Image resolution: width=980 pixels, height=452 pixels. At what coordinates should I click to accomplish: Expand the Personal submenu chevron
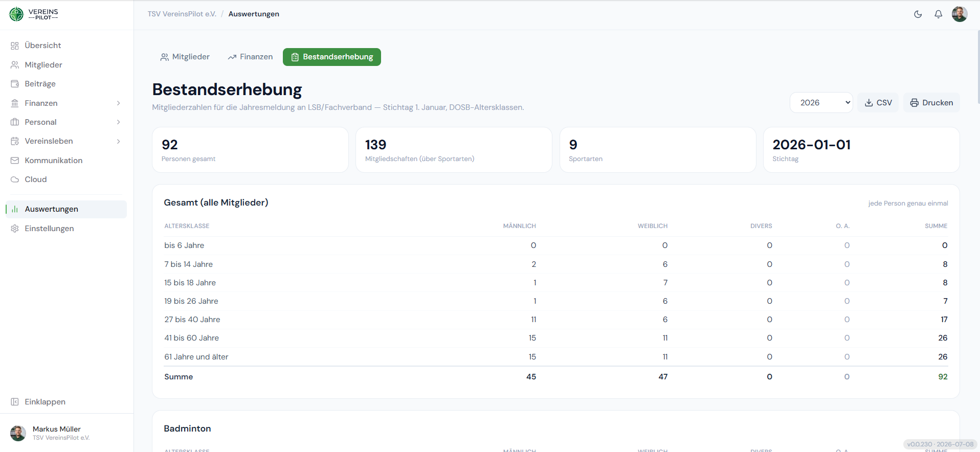pyautogui.click(x=119, y=122)
